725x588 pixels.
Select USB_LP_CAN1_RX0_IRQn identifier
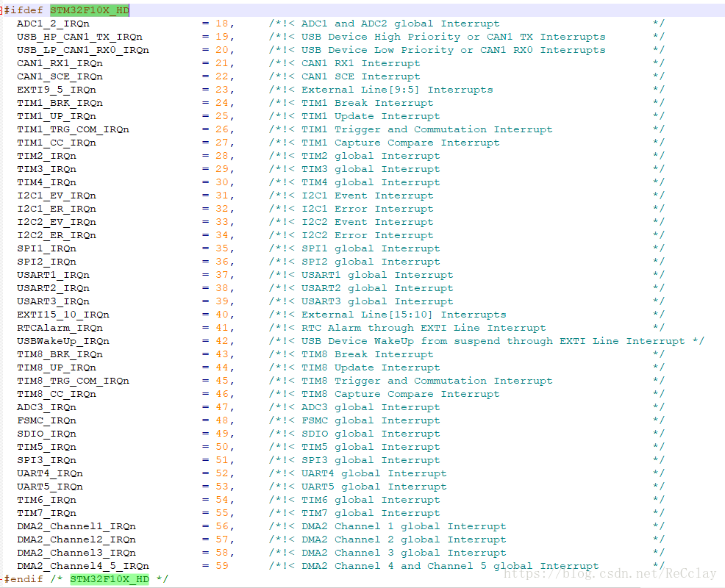[83, 50]
